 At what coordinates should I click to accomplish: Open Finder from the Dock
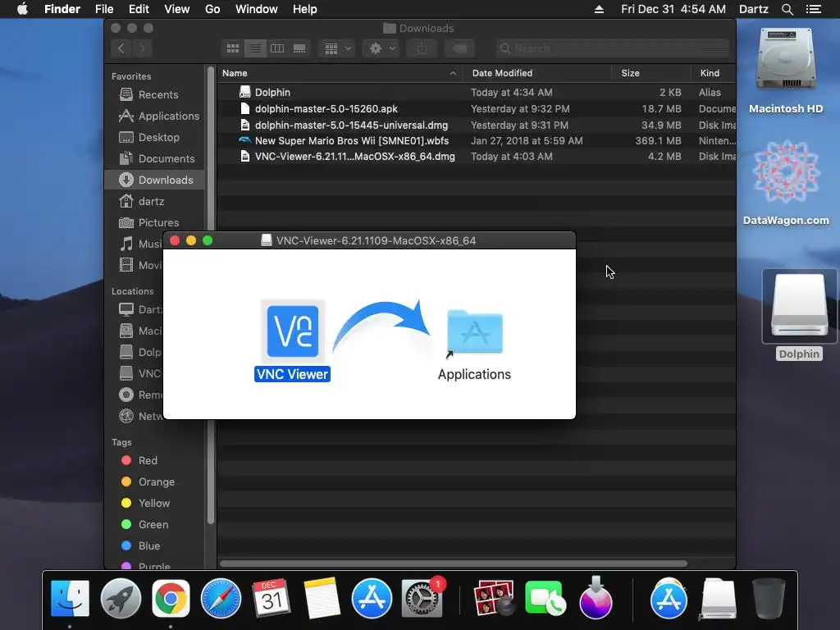tap(70, 599)
